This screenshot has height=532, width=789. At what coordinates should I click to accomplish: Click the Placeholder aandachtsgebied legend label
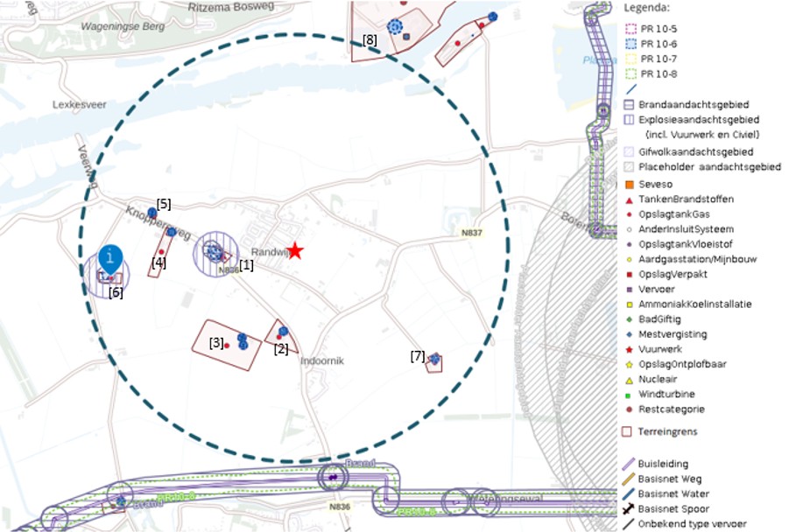click(x=709, y=167)
